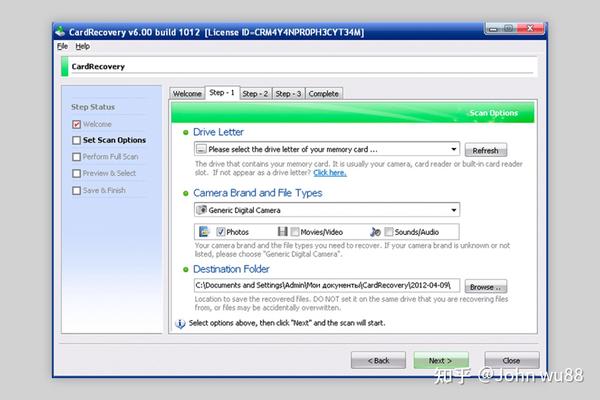Proceed with the Next > button

pyautogui.click(x=440, y=361)
